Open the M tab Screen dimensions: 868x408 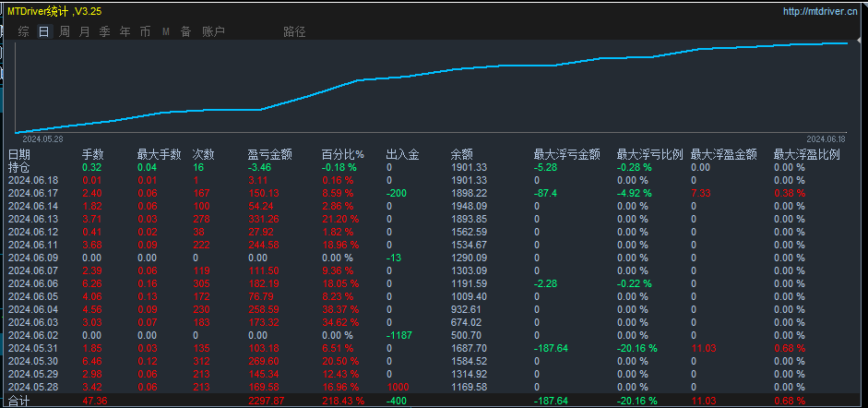[x=165, y=32]
